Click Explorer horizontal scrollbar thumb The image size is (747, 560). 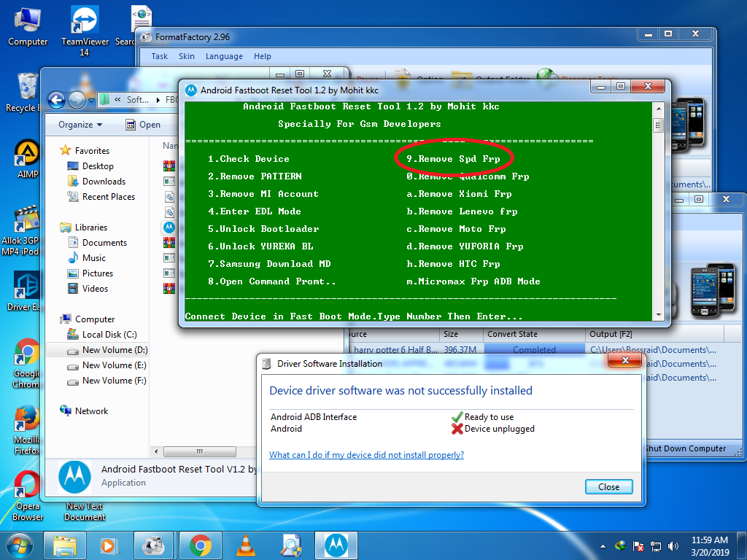pyautogui.click(x=200, y=451)
